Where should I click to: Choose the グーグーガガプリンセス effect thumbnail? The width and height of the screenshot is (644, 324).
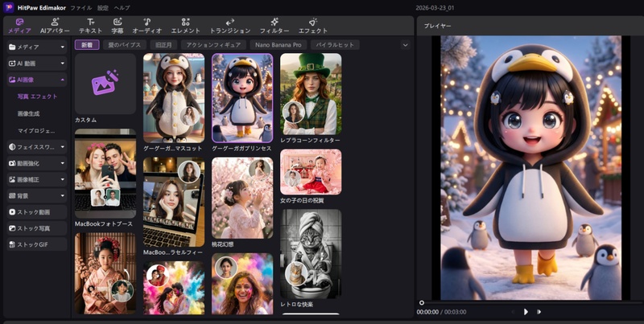click(242, 98)
